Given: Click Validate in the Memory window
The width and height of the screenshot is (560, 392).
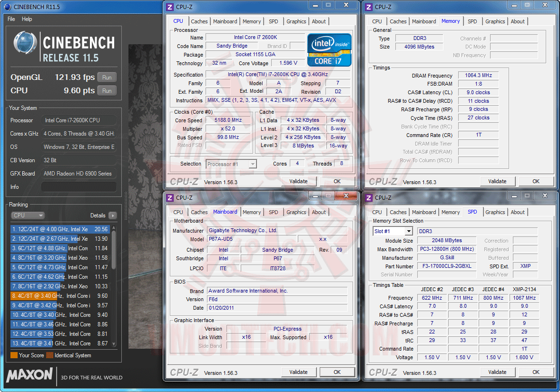Looking at the screenshot, I should pos(498,181).
